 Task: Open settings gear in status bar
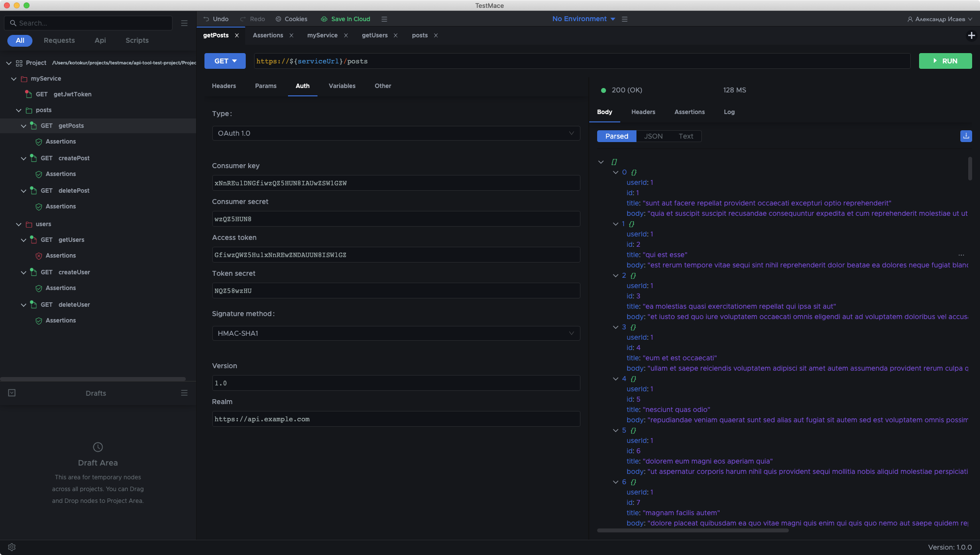pos(12,547)
